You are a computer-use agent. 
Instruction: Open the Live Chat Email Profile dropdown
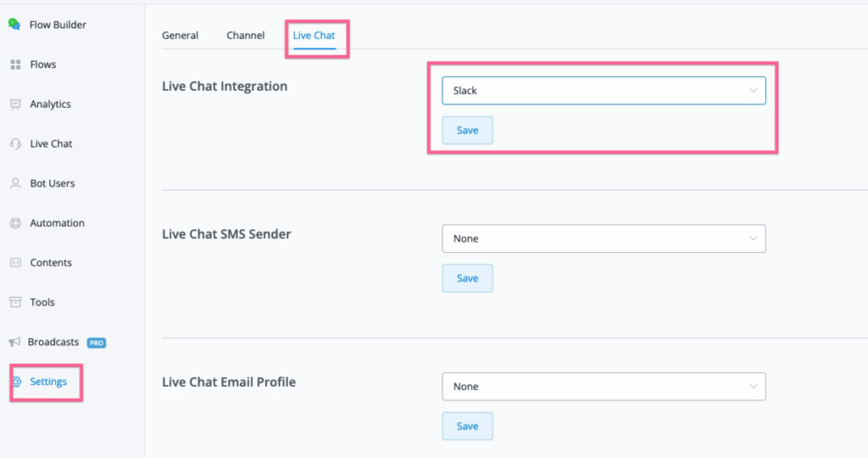click(604, 386)
